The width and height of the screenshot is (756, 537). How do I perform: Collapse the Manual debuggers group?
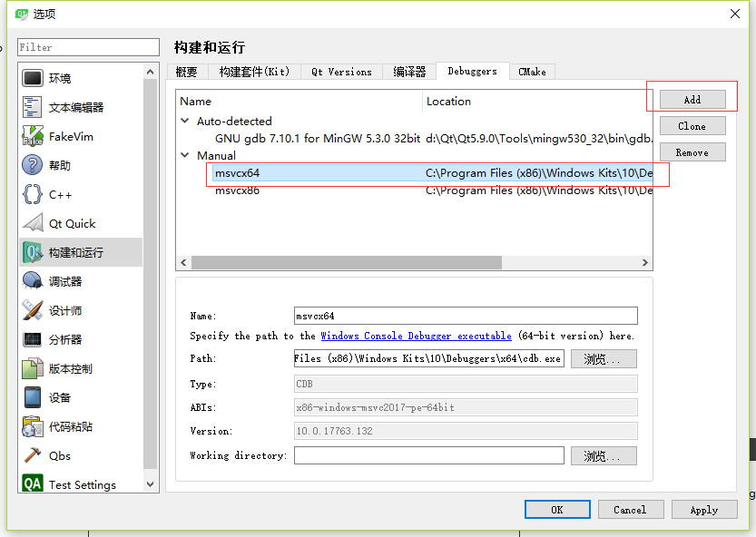(x=184, y=155)
